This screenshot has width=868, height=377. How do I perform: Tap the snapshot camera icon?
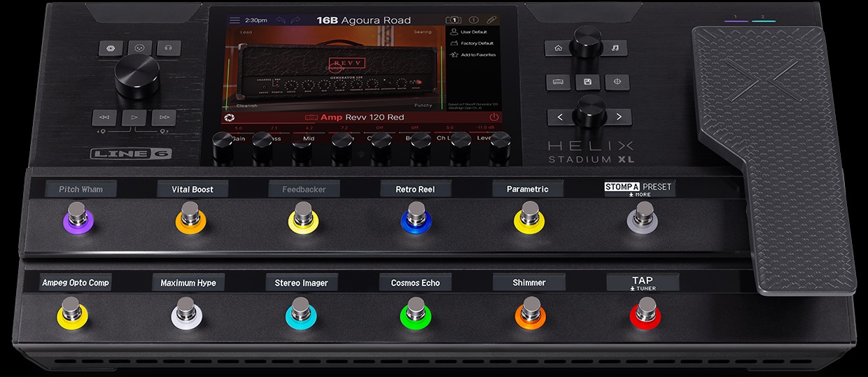454,20
